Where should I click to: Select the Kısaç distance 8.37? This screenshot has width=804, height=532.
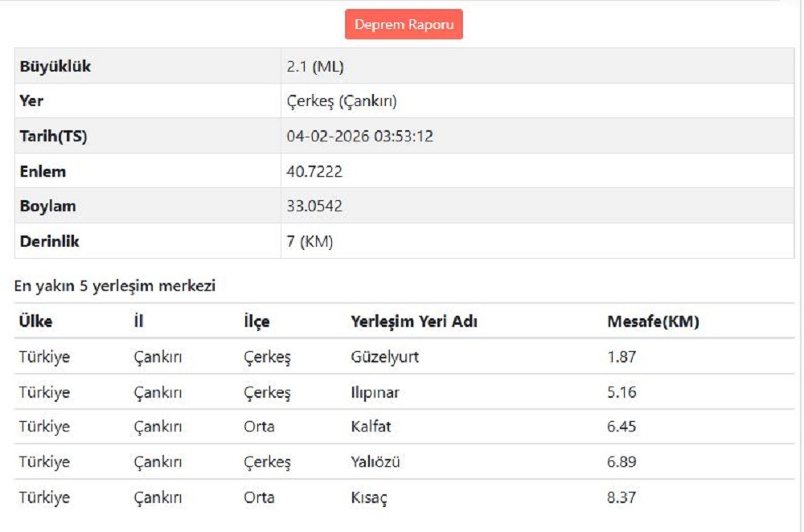[621, 497]
